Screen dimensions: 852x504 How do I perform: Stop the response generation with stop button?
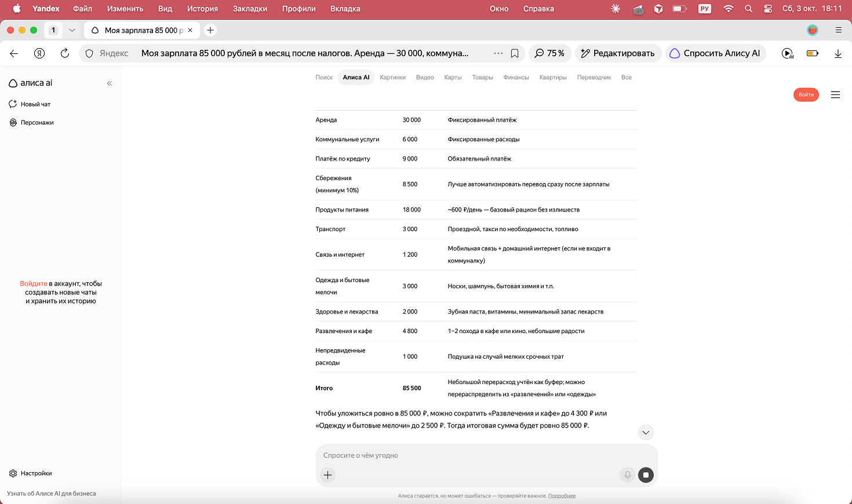646,475
